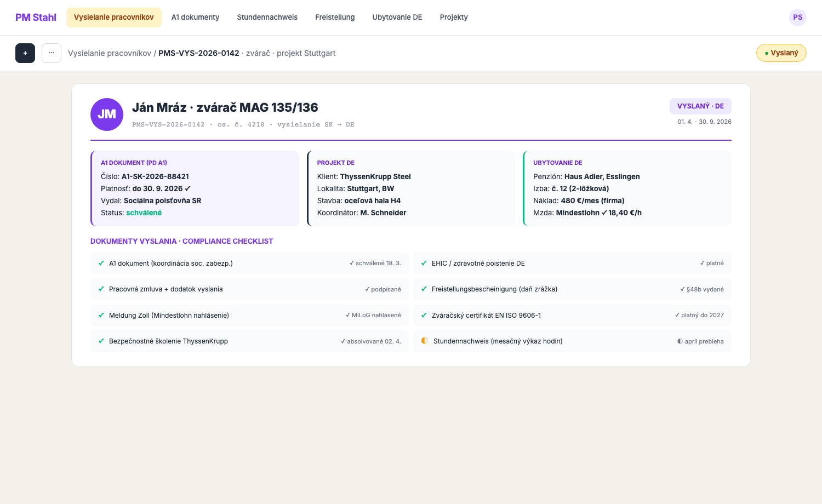This screenshot has width=822, height=504.
Task: Click Vydal: Sociálna poisťovňa SR line
Action: [151, 201]
